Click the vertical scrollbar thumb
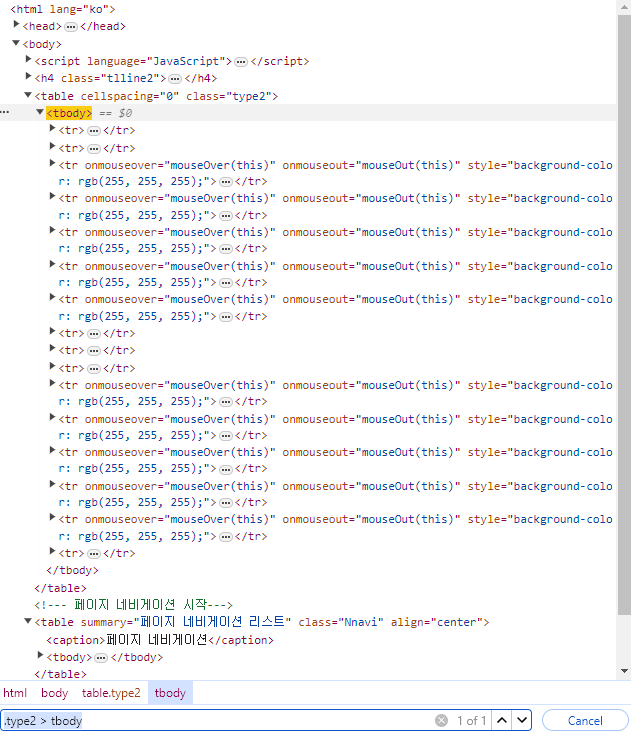The image size is (631, 733). point(624,314)
